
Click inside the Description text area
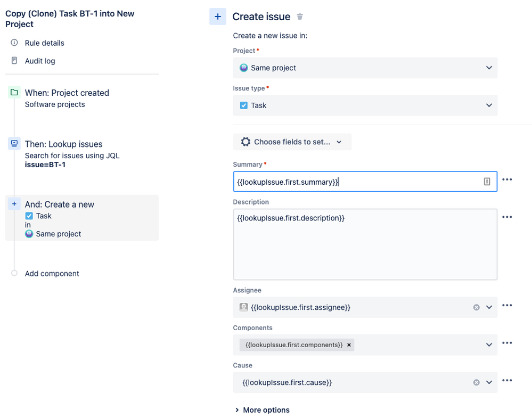[365, 245]
